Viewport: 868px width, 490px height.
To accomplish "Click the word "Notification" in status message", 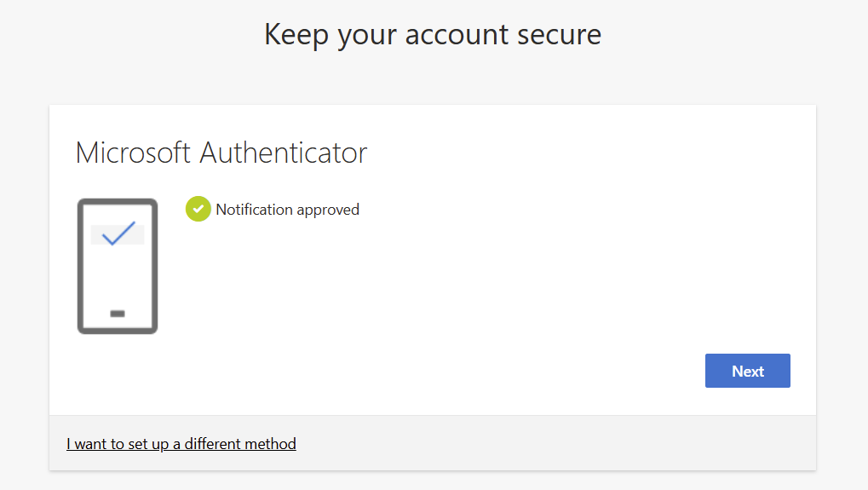I will pos(255,210).
